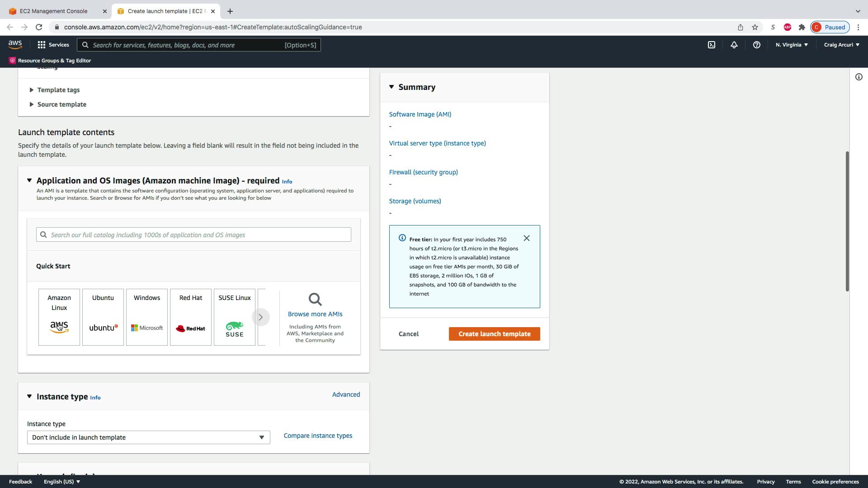This screenshot has width=868, height=488.
Task: Open Compare instance types link
Action: [x=318, y=436]
